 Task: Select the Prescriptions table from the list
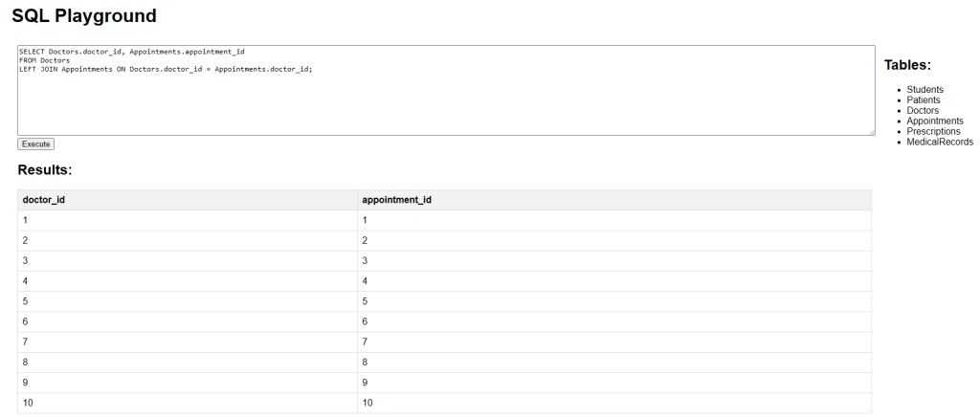(933, 132)
